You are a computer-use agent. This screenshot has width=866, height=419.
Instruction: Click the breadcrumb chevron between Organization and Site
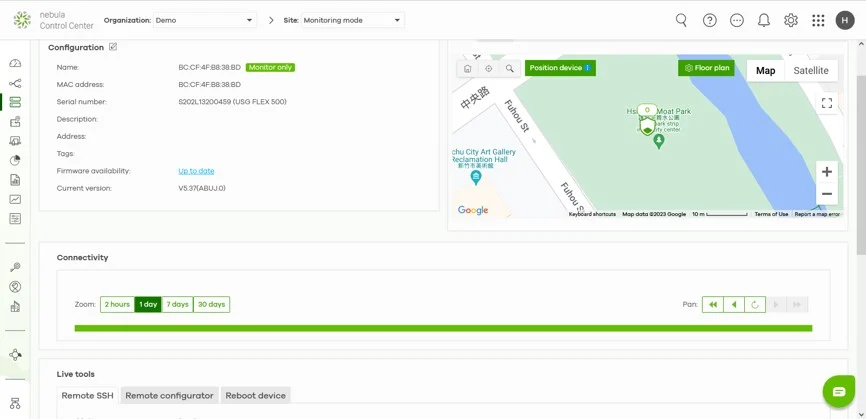(271, 20)
